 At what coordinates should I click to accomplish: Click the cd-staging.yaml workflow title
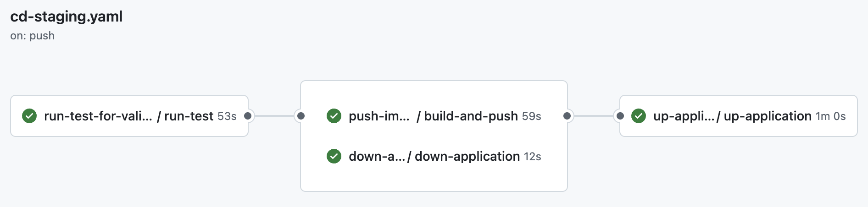[x=67, y=16]
